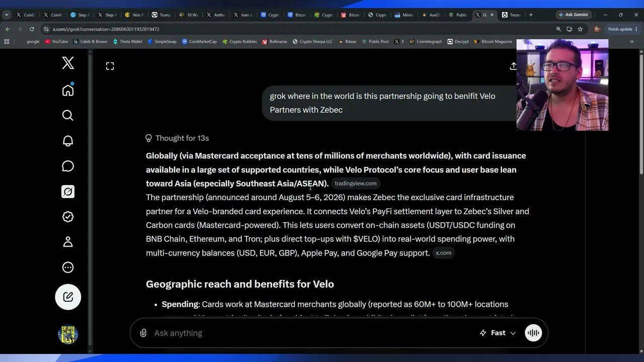Image resolution: width=644 pixels, height=362 pixels.
Task: Select the Grok icon in the sidebar
Action: [x=68, y=192]
